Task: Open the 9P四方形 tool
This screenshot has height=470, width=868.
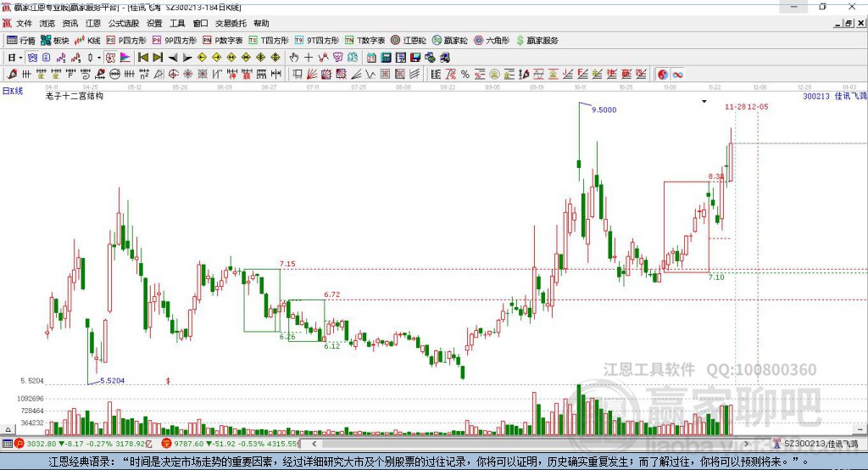Action: (x=175, y=41)
